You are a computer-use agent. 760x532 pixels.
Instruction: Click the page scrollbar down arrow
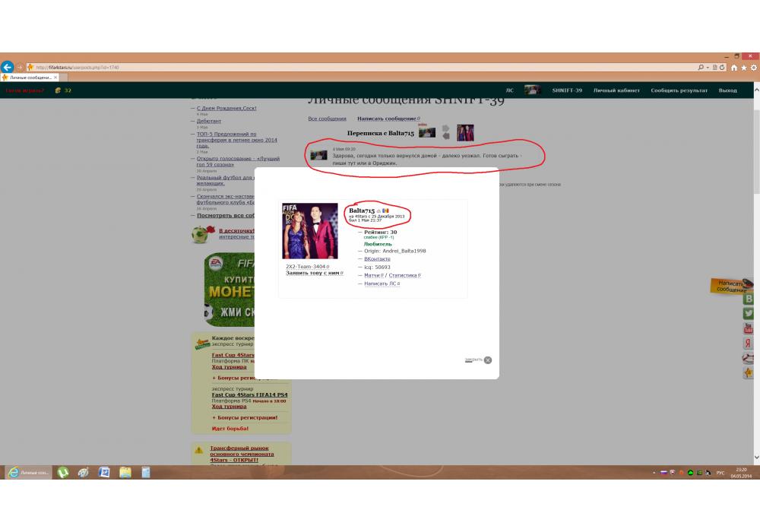757,458
